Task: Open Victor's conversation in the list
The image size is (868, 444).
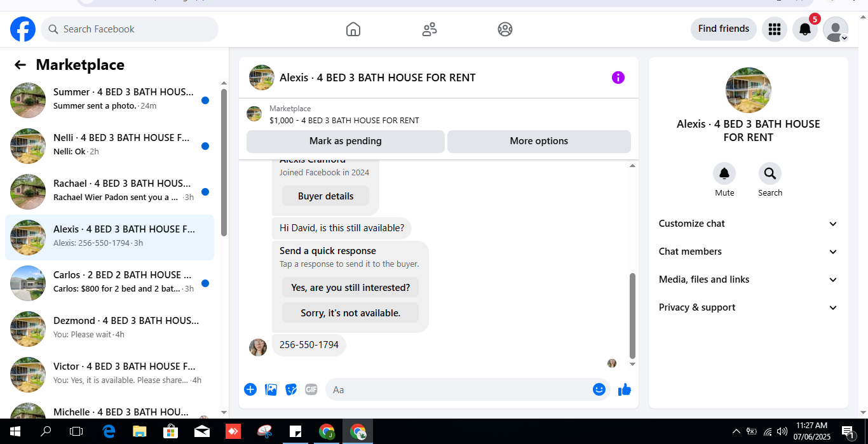Action: click(109, 375)
